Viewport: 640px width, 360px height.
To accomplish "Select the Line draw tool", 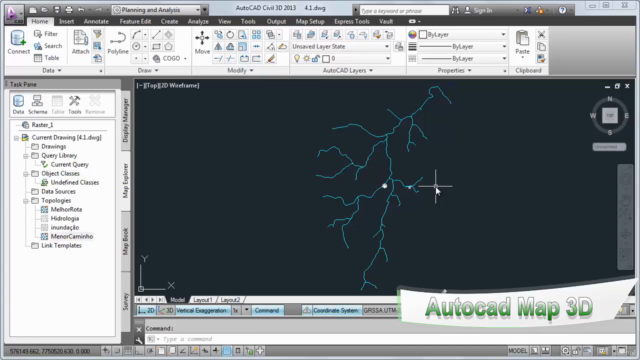I will [156, 35].
